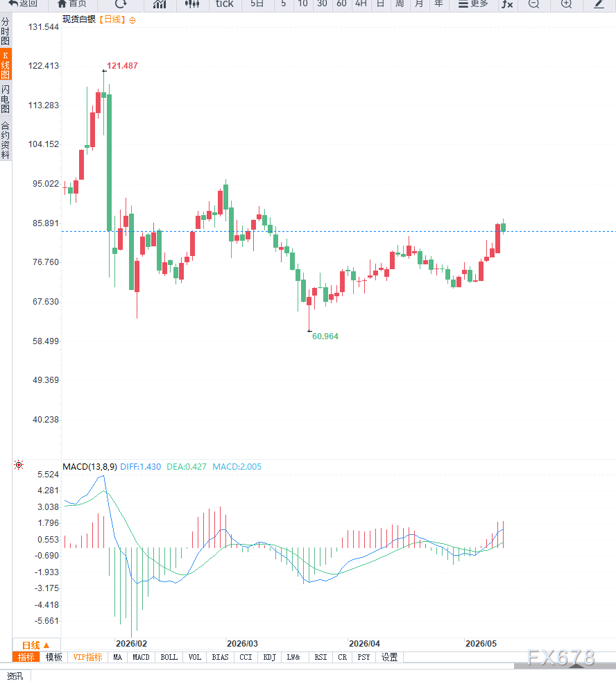Viewport: 616px width, 682px height.
Task: Open the fx formula indicator tool
Action: point(507,4)
